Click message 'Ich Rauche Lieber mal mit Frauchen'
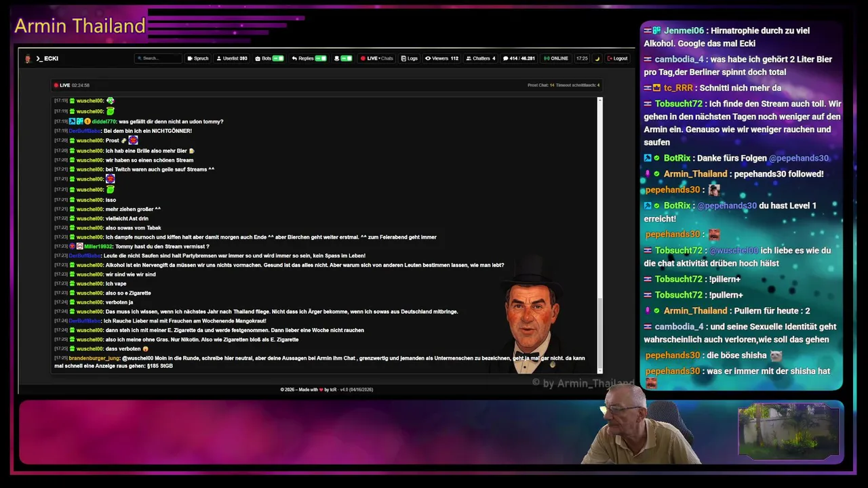This screenshot has width=868, height=488. [x=184, y=321]
